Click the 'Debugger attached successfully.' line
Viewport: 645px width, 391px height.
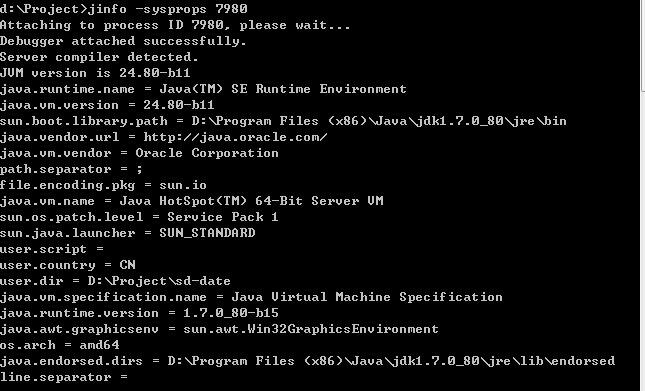click(123, 41)
